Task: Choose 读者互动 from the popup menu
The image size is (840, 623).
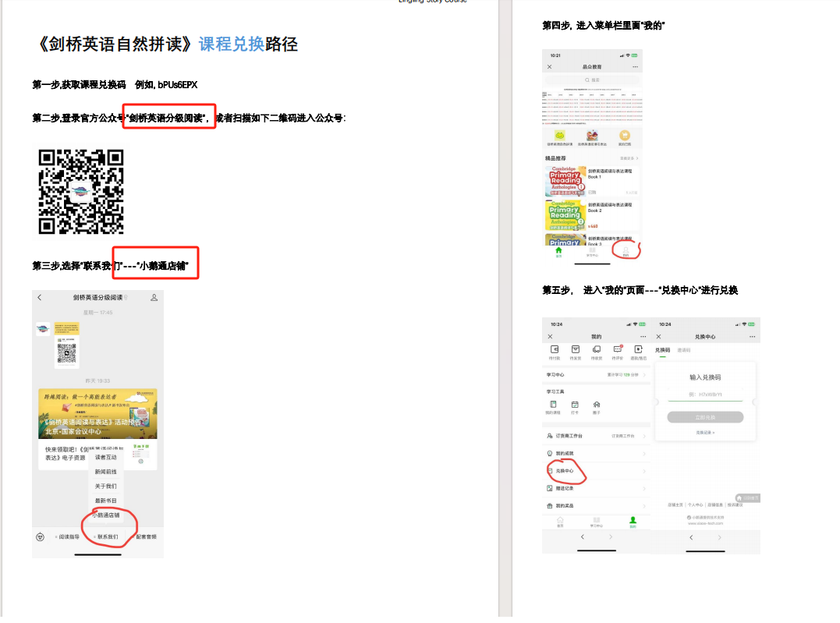Action: pyautogui.click(x=105, y=458)
